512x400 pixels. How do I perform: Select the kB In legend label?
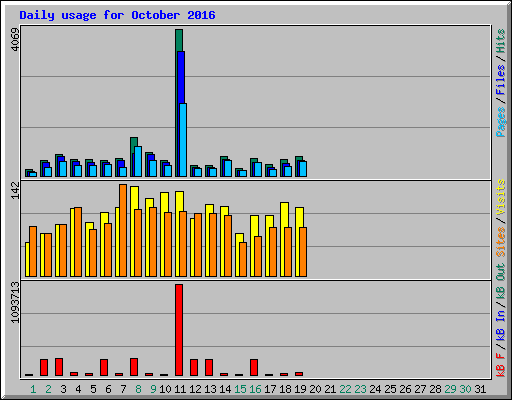point(500,325)
